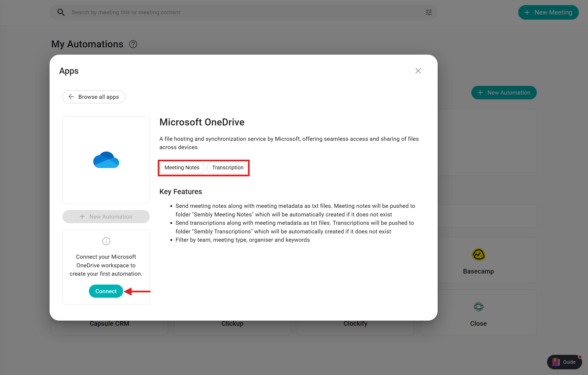Focus the meeting search field
Screen dimensions: 588x375
click(x=243, y=12)
